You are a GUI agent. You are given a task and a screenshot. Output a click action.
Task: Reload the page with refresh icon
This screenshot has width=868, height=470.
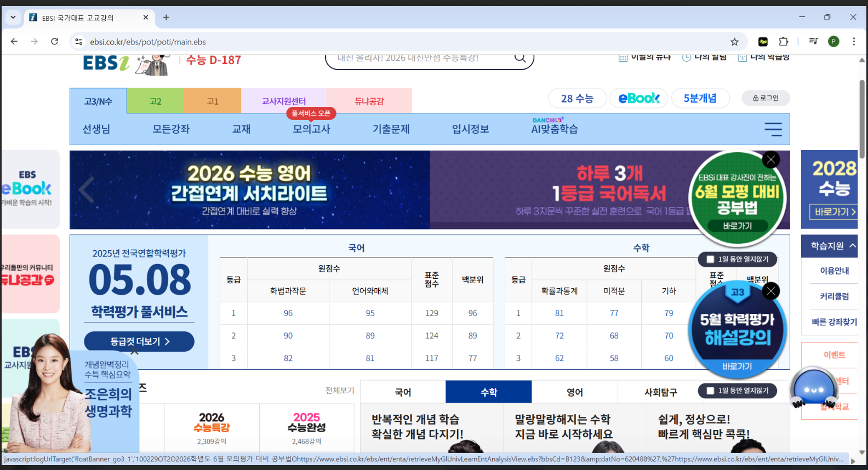(55, 42)
